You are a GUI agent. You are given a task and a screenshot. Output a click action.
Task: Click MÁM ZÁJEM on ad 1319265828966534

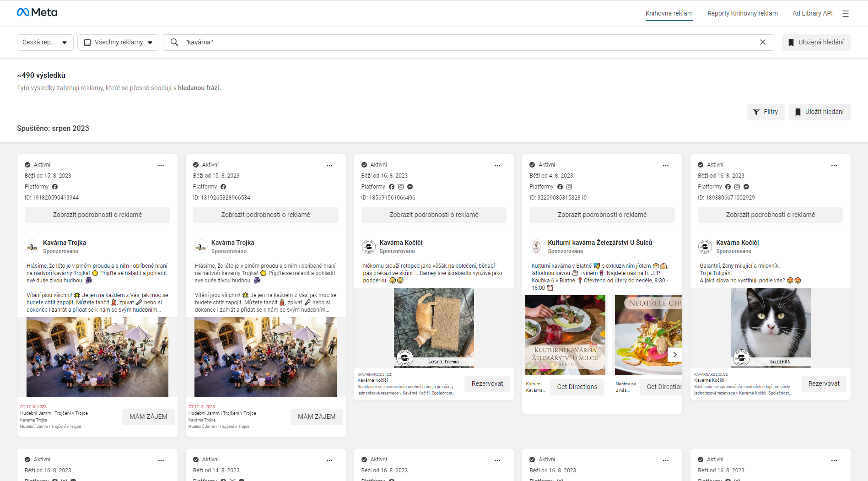(317, 417)
